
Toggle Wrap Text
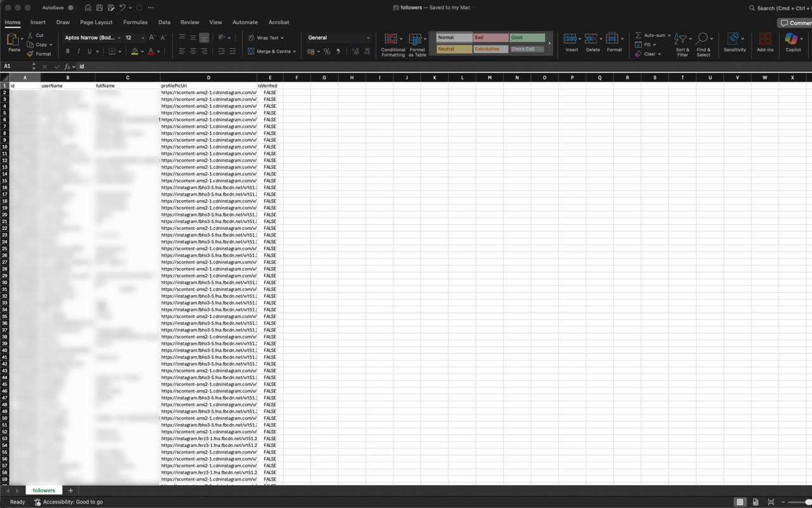pos(266,37)
